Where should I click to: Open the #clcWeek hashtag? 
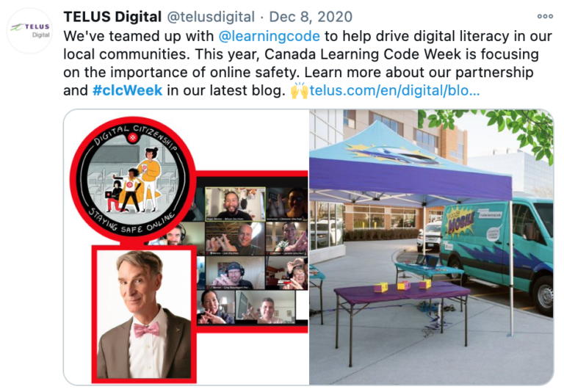coord(127,90)
